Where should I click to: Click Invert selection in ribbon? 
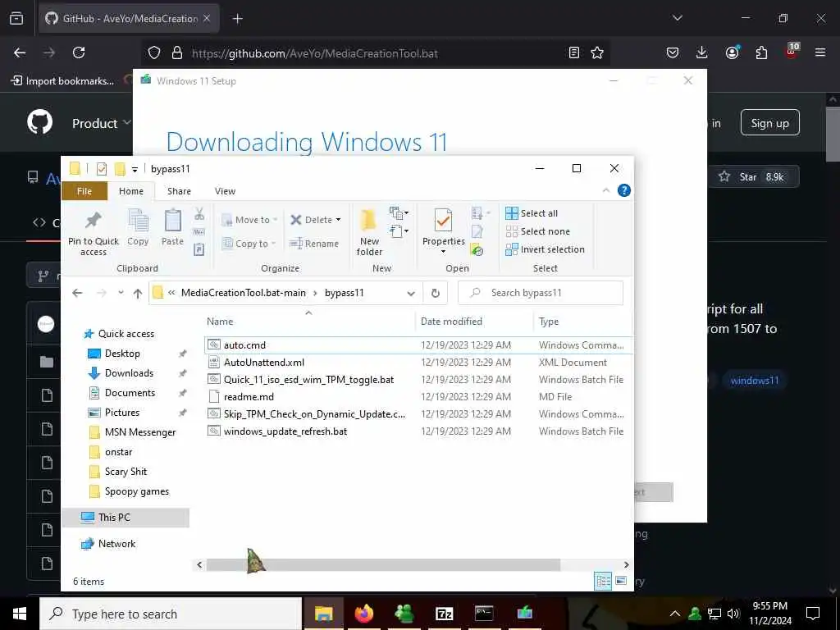coord(546,249)
